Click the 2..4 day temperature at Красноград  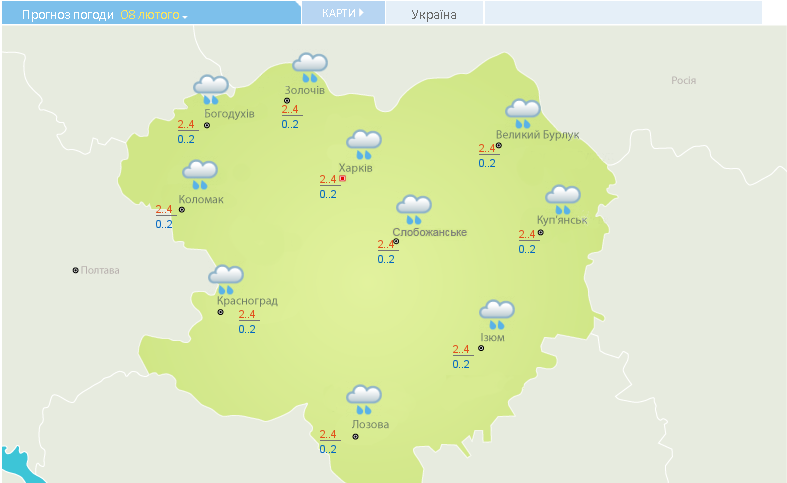247,314
